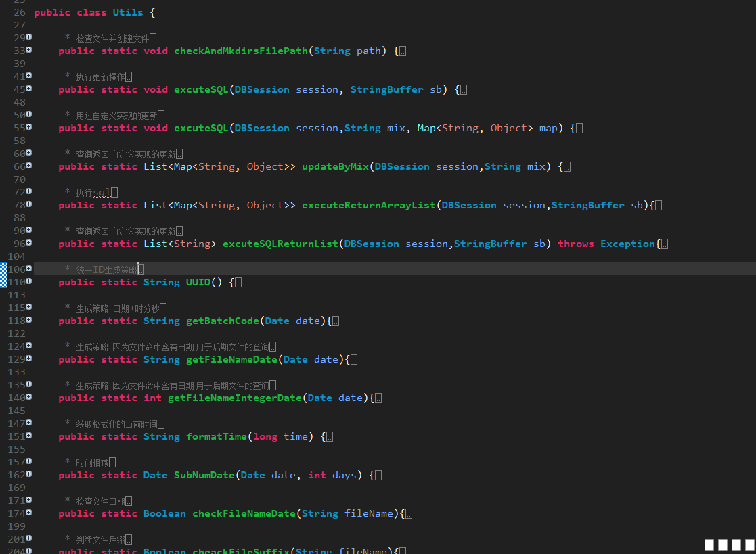The image size is (756, 554).
Task: Click collapsed-code box after getFileNameDate method
Action: 354,360
